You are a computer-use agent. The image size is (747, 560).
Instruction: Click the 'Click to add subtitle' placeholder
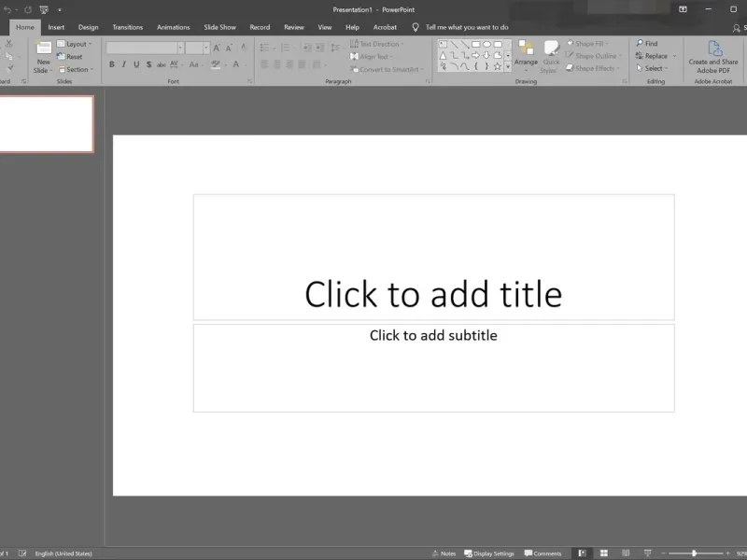433,368
